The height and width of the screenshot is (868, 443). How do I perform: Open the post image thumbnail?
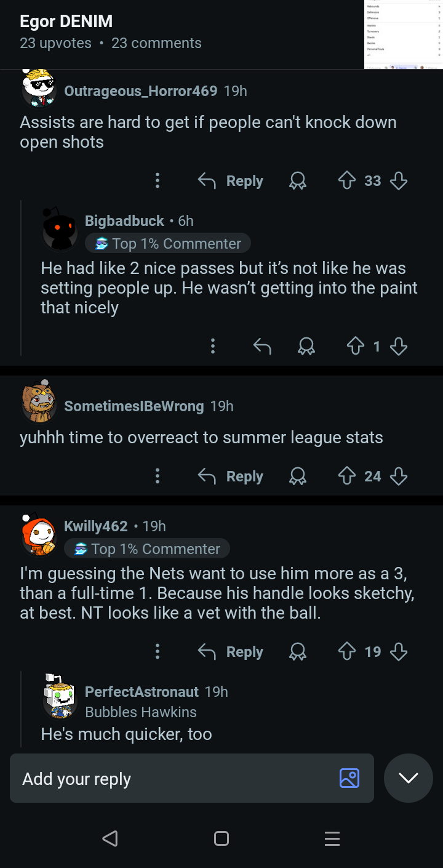coord(403,34)
